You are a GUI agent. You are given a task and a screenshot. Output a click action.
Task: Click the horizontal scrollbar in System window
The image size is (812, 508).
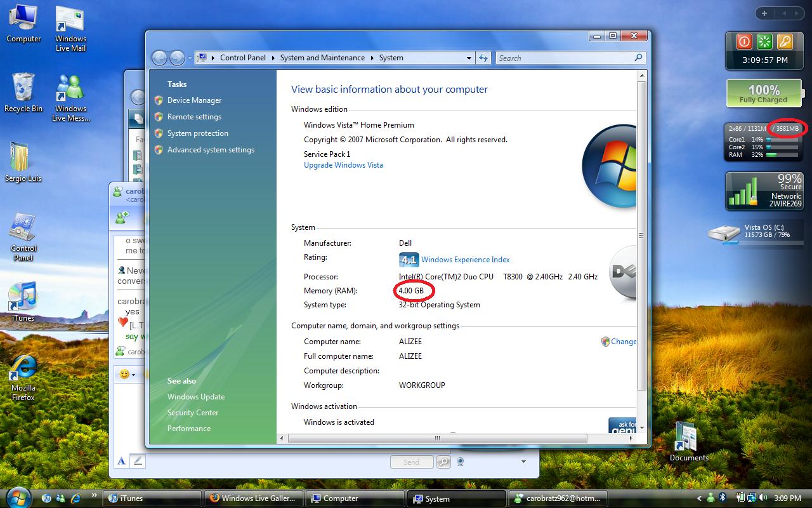tap(437, 438)
